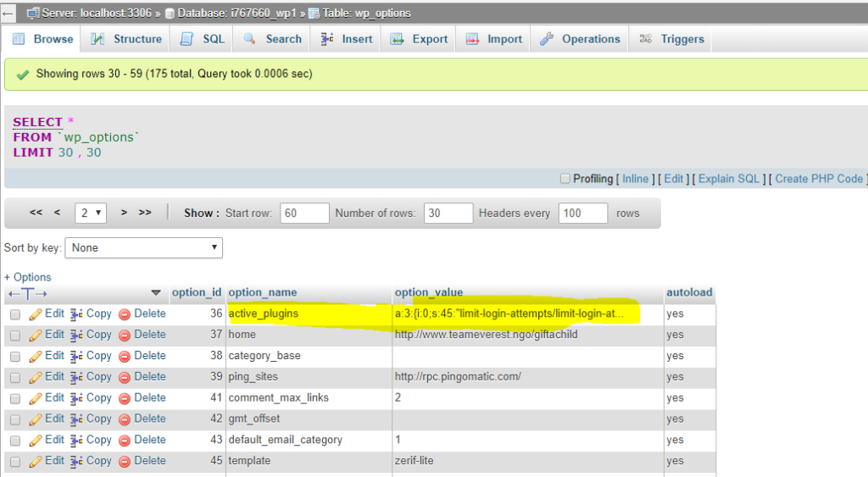
Task: Click the full texts toggle arrows icon
Action: 28,293
